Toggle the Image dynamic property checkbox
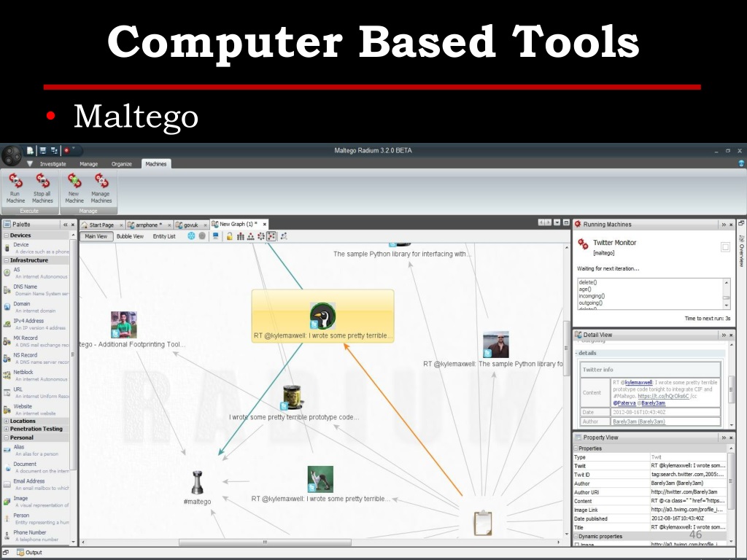Image resolution: width=747 pixels, height=560 pixels. (x=577, y=544)
